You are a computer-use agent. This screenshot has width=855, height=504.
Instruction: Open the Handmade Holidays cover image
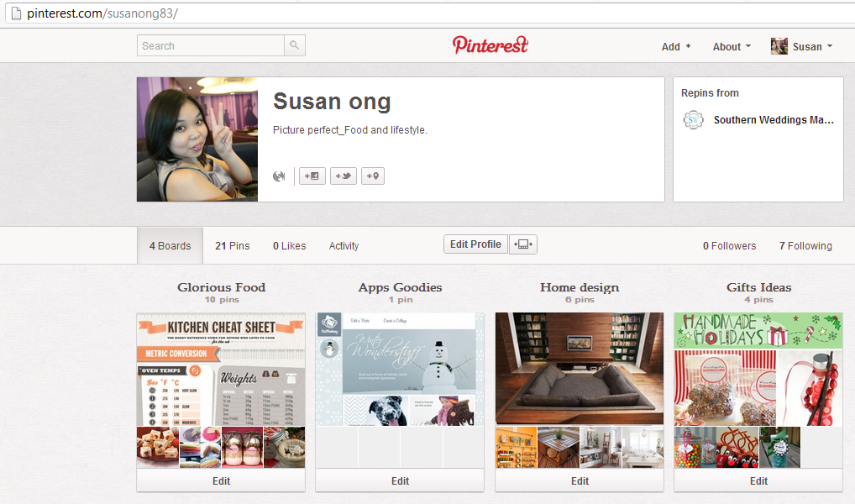pos(758,370)
